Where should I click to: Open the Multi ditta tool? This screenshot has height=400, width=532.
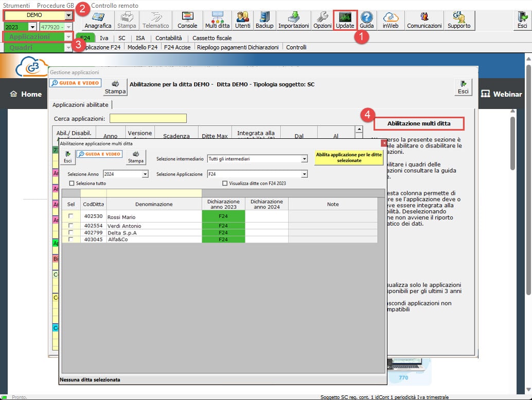217,20
